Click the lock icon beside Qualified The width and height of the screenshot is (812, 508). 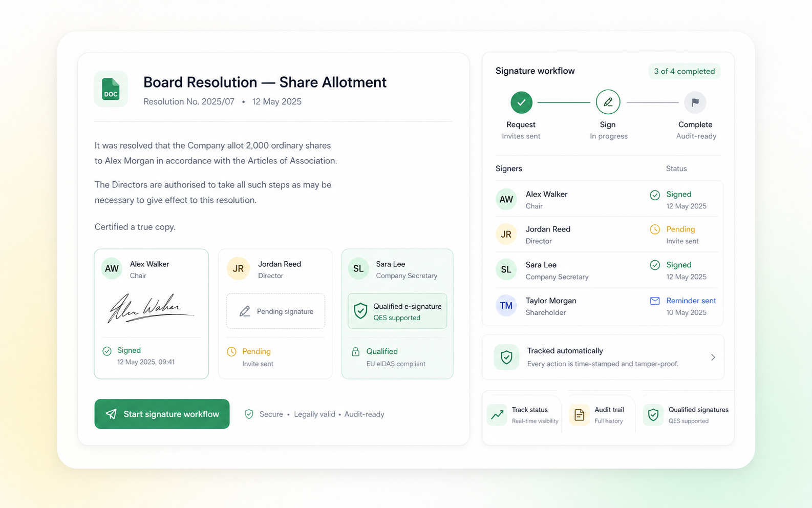[x=355, y=351]
